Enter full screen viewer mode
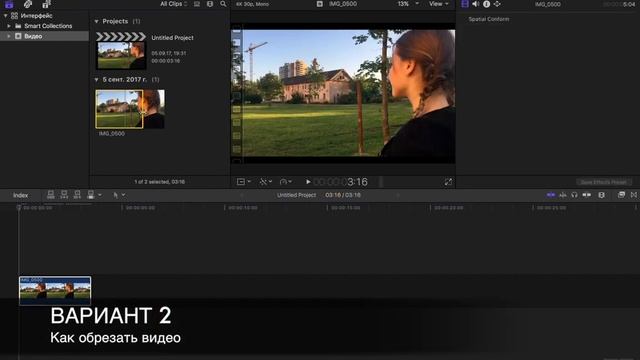The image size is (640, 360). point(448,182)
